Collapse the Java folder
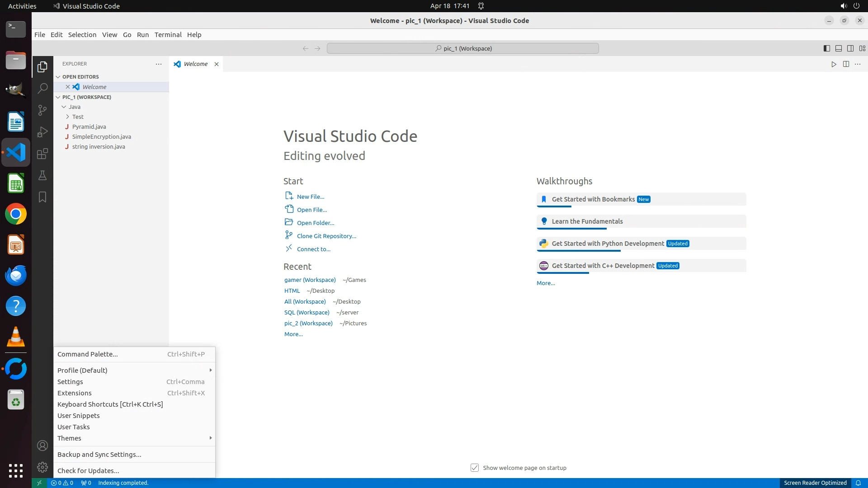Viewport: 868px width, 488px height. (x=74, y=107)
